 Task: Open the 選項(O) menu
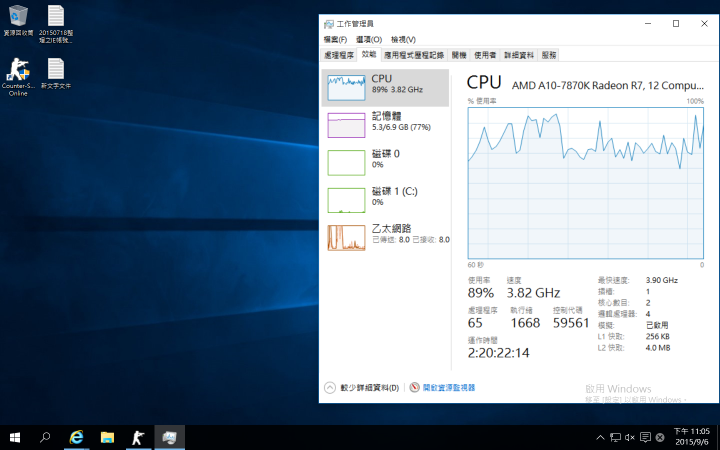point(369,39)
